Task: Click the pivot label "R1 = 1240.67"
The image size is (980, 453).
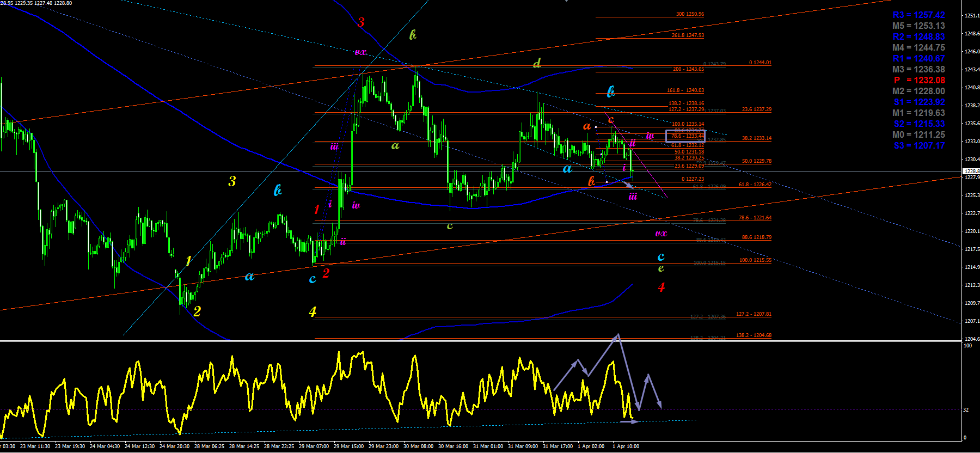Action: point(918,59)
